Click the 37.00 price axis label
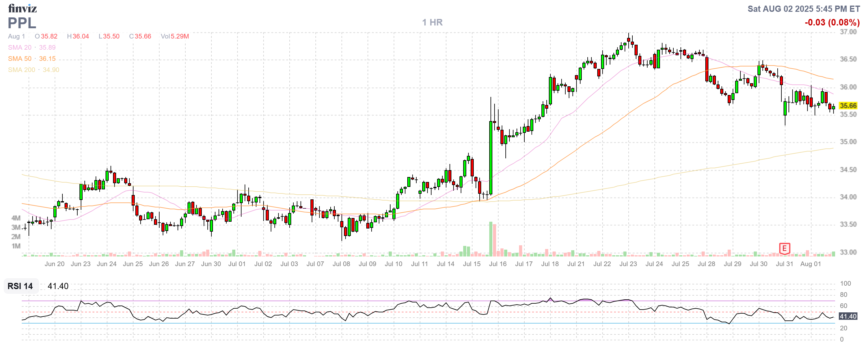 tap(848, 32)
